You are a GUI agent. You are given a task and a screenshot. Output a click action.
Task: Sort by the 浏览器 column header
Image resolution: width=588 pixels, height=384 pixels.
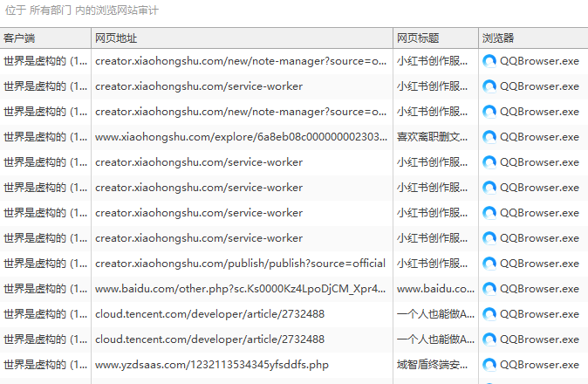[533, 38]
